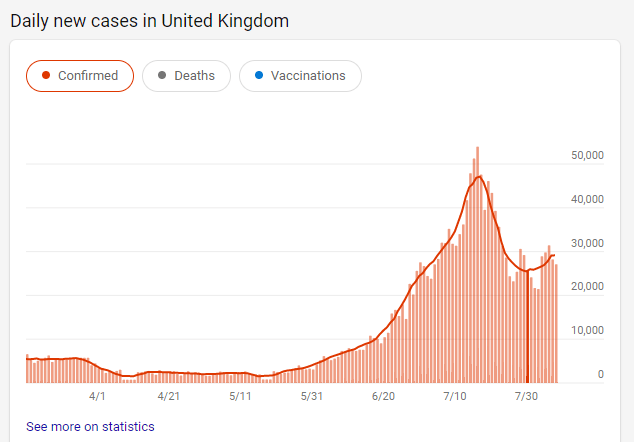This screenshot has height=442, width=634.
Task: Click the 10,000 axis value
Action: (x=588, y=330)
